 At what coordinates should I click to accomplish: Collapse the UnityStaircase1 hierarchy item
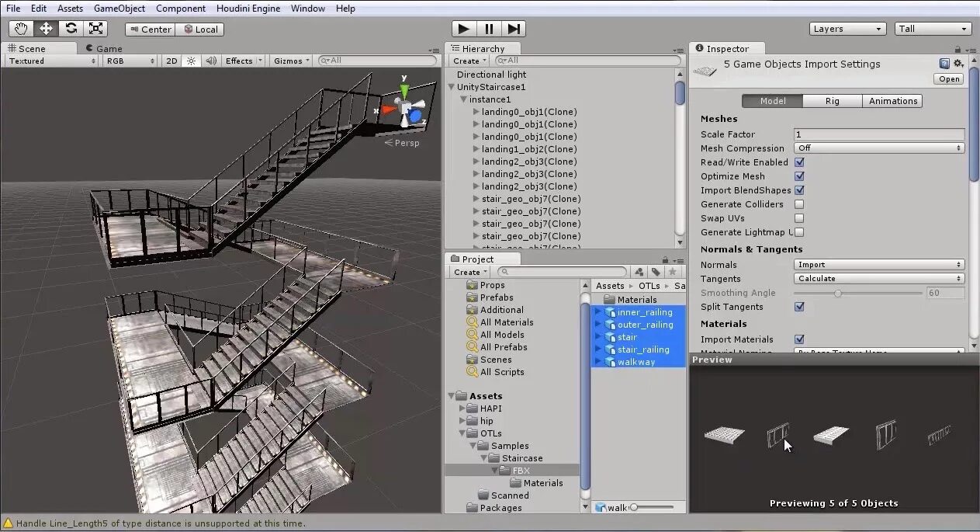point(451,86)
